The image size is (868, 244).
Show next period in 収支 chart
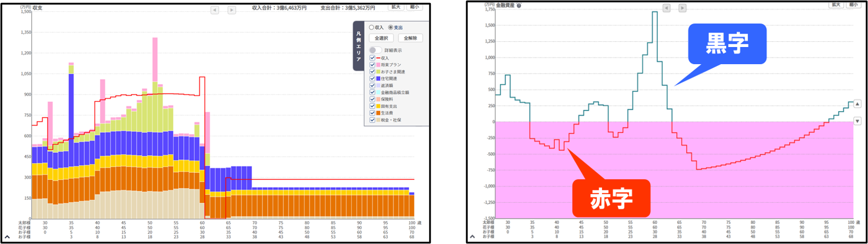pos(232,10)
